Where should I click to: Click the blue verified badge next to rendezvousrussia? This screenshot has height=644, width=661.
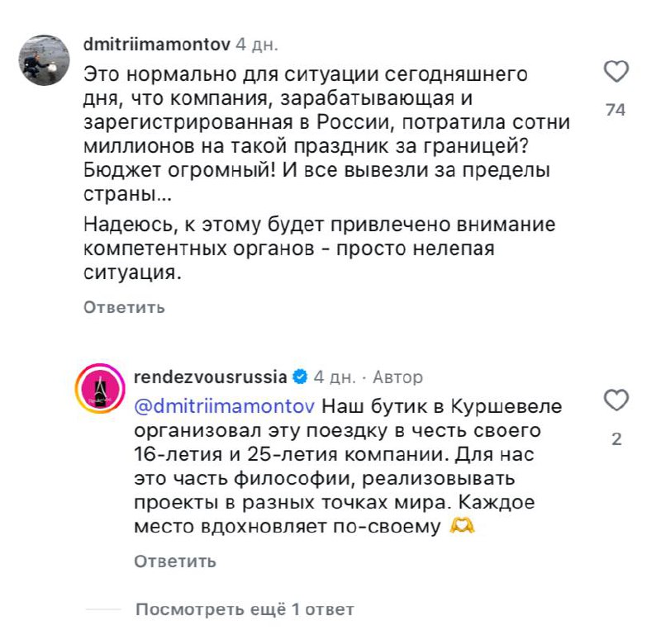(x=300, y=377)
